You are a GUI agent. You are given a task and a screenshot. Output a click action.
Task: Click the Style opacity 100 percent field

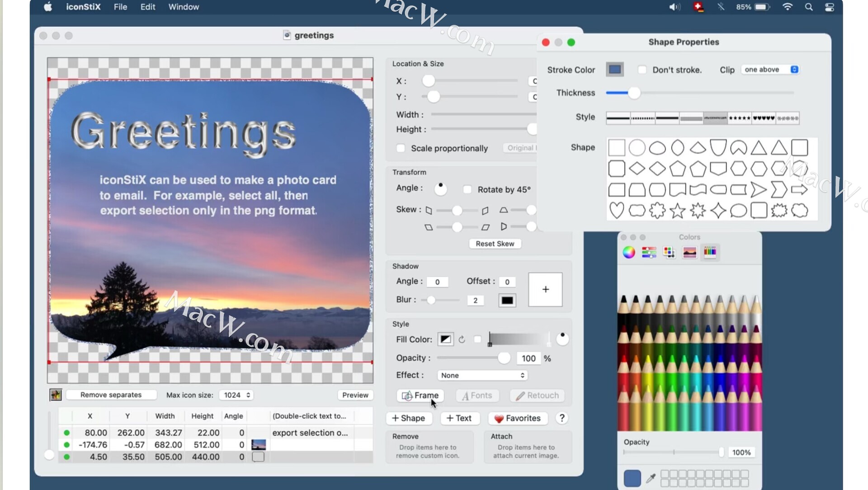(528, 358)
